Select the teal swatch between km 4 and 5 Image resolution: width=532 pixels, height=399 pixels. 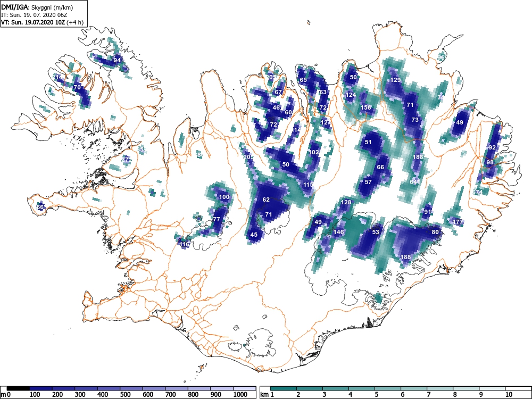click(362, 388)
